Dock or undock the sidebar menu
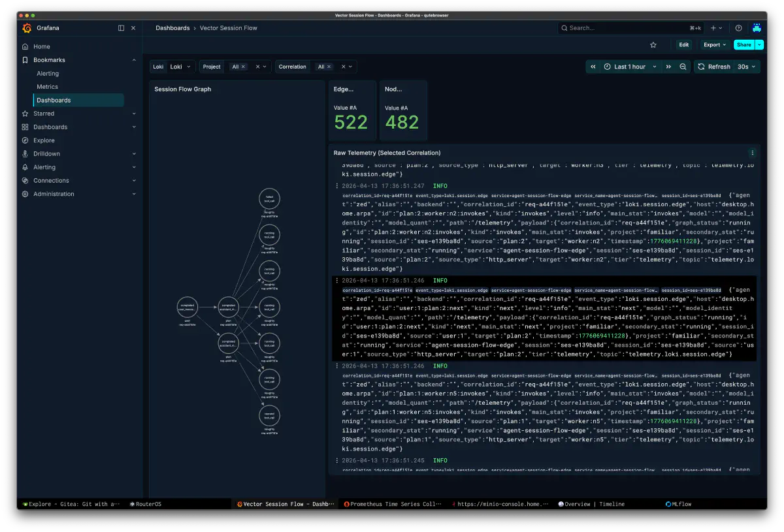Viewport: 784px width, 532px height. click(x=121, y=28)
